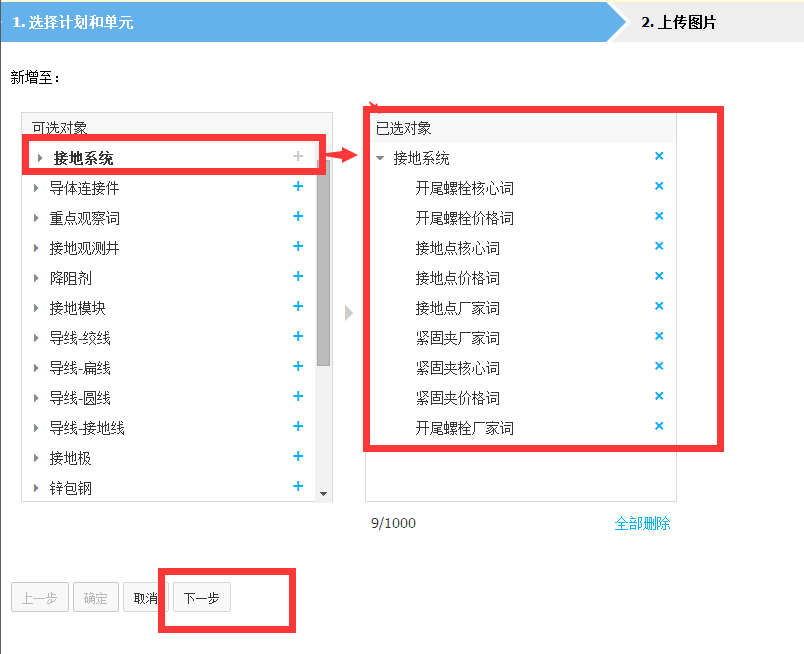The height and width of the screenshot is (654, 804).
Task: Click plus icon beside 锌包钢
Action: pyautogui.click(x=298, y=487)
